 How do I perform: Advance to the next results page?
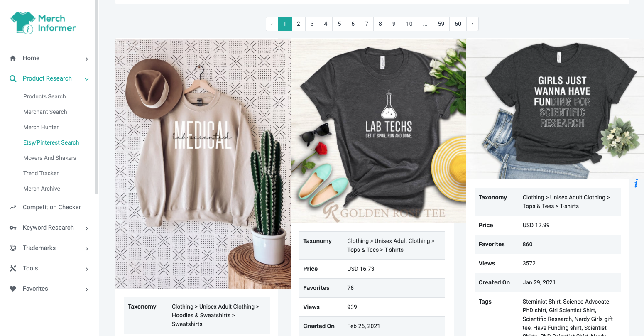[x=473, y=24]
